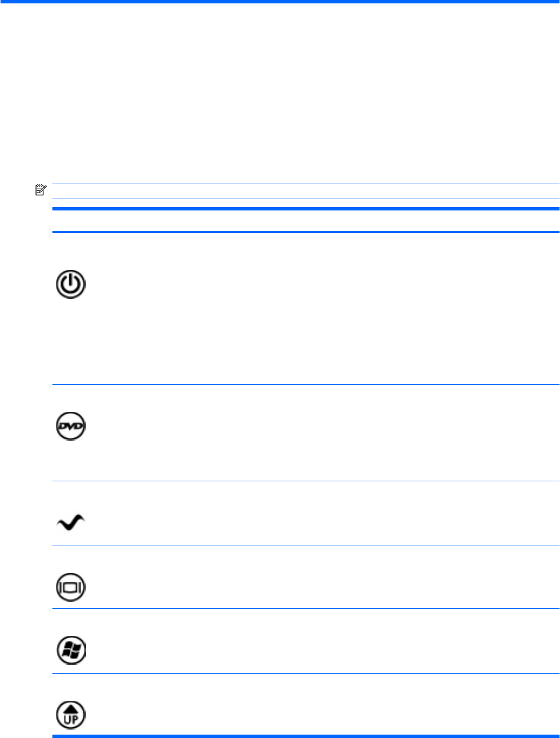Click the power button icon
The width and height of the screenshot is (560, 738).
(x=70, y=284)
